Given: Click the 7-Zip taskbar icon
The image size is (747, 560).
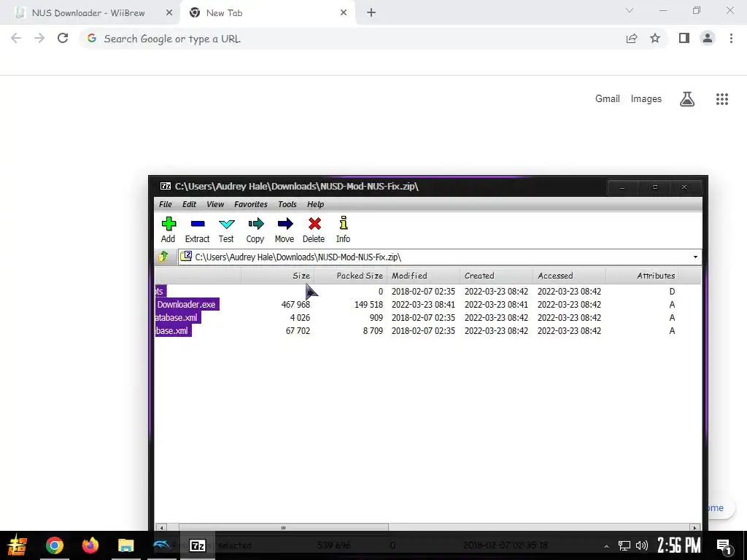Looking at the screenshot, I should pos(198,545).
